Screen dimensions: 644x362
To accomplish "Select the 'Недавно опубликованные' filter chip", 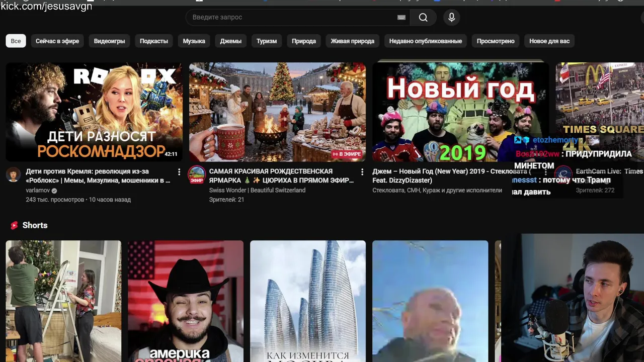I will [x=426, y=41].
